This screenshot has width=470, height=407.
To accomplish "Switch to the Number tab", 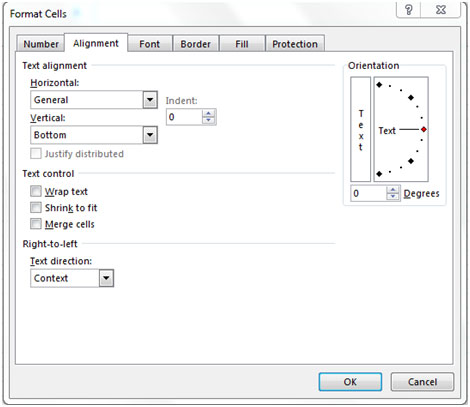I will 41,44.
